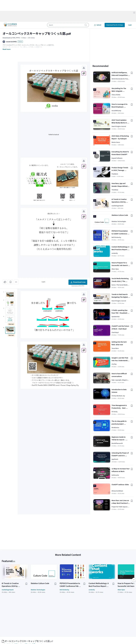Bookmark 2024 Trend Updates recommendation

132,121
